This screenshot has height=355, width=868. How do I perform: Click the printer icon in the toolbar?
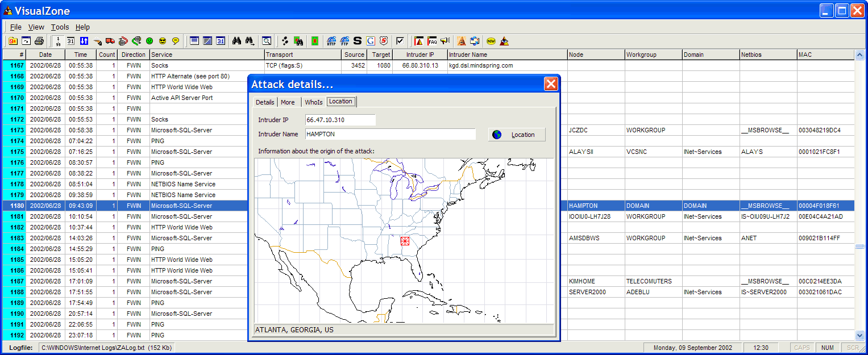tap(39, 41)
